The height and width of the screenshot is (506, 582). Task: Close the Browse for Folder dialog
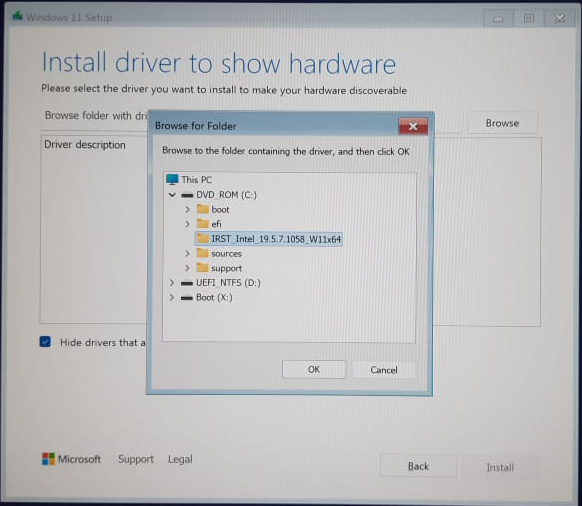(413, 126)
